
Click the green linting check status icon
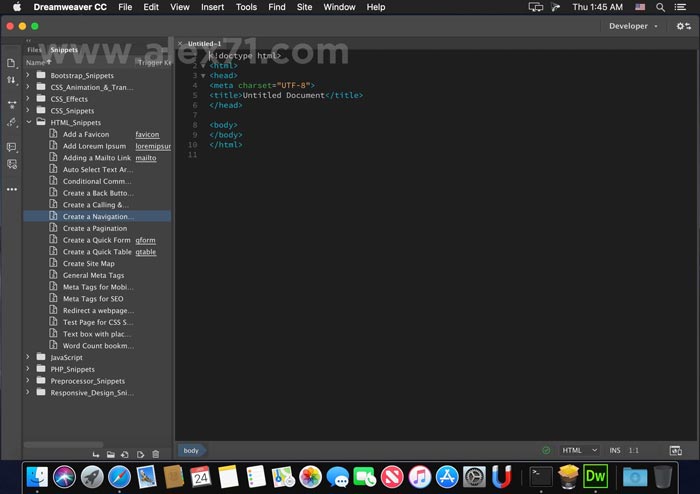pyautogui.click(x=546, y=450)
